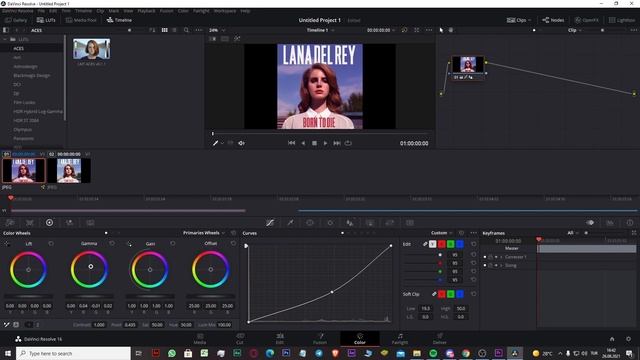This screenshot has width=640, height=360.
Task: Switch LUT browser to list view
Action: [x=175, y=30]
